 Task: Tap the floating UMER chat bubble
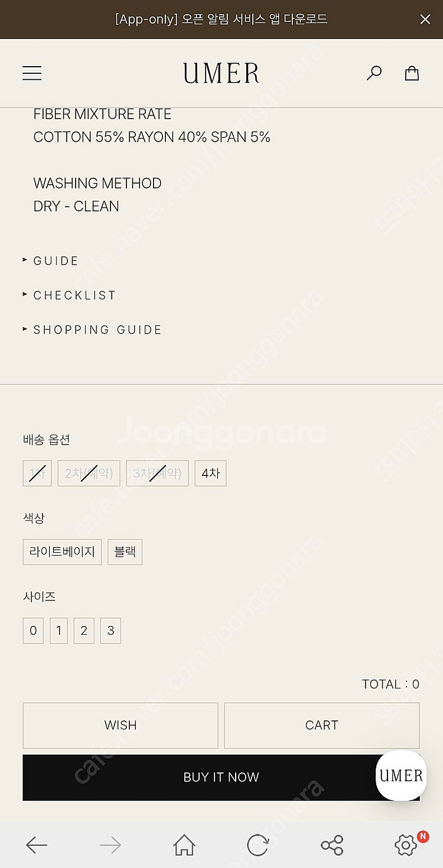tap(401, 775)
